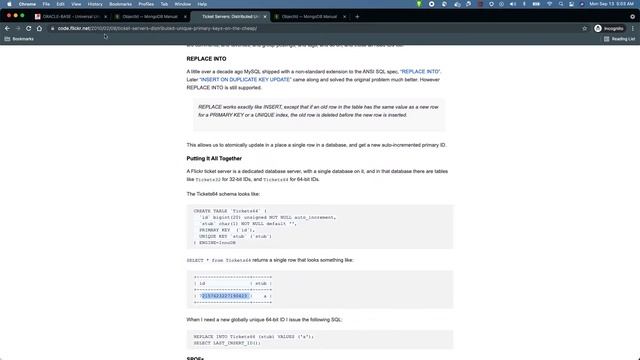
Task: Go back to the previous page
Action: tap(7, 28)
